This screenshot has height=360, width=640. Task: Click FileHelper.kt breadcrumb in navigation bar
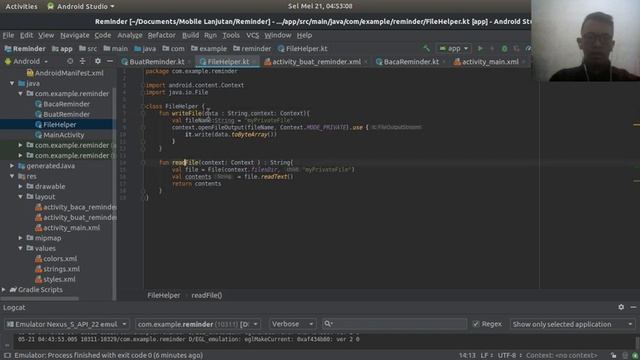pyautogui.click(x=302, y=49)
